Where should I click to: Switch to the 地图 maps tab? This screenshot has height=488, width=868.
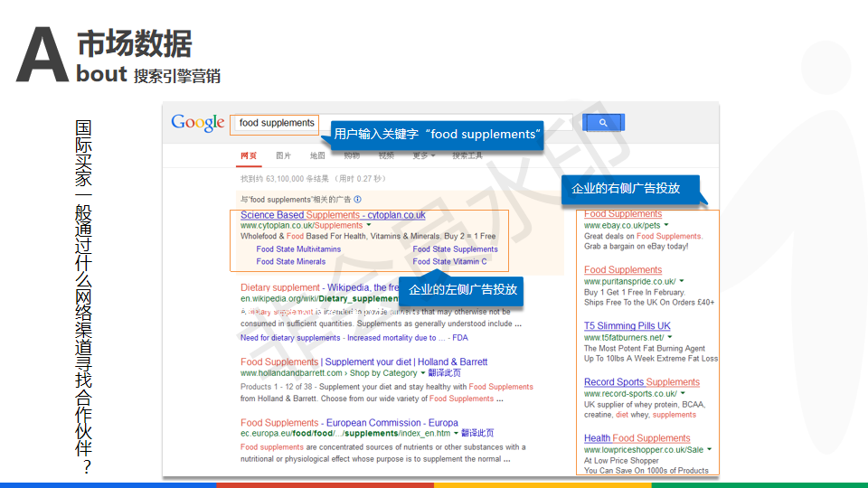click(x=317, y=155)
